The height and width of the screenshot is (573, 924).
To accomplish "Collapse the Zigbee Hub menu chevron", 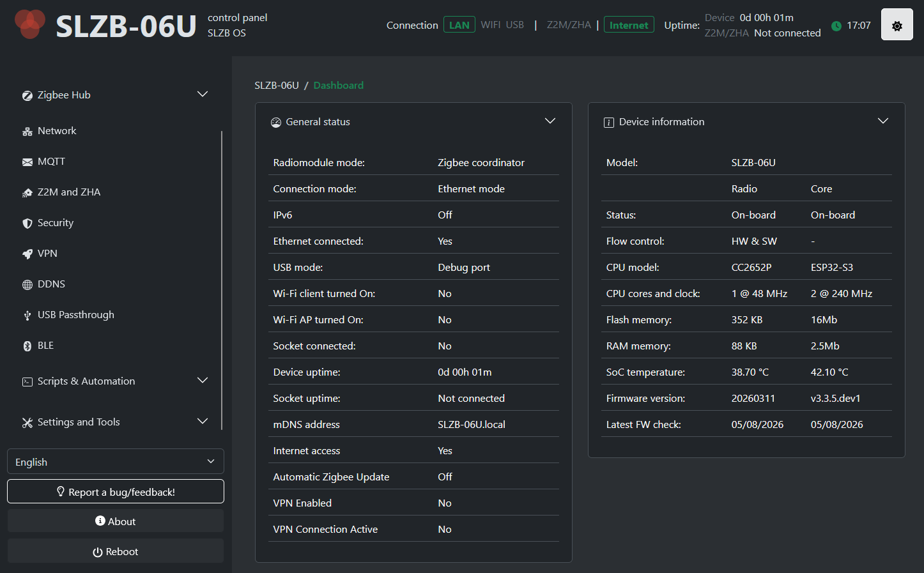I will 203,95.
